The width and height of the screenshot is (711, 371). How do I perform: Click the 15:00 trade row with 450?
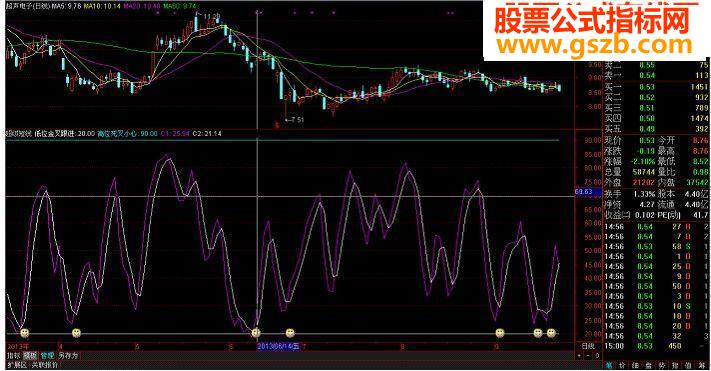[x=656, y=346]
